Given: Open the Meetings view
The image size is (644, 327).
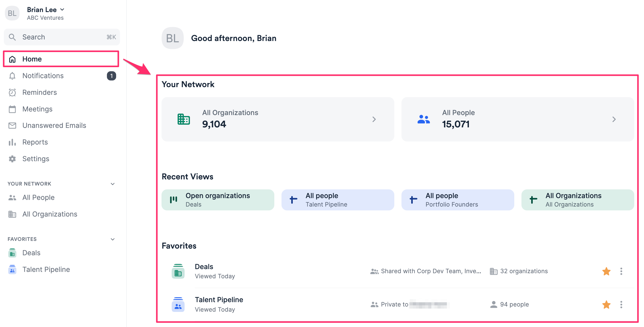Looking at the screenshot, I should [37, 109].
